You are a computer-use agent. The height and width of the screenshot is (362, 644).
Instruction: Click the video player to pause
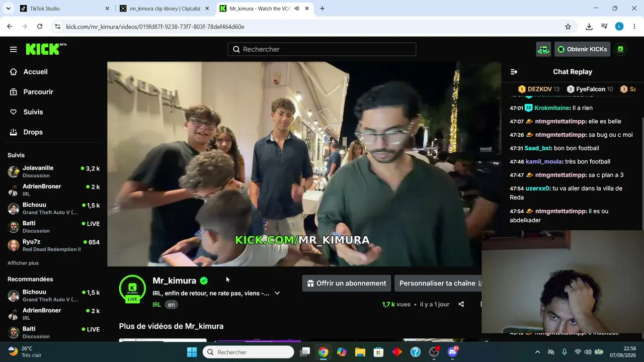[304, 164]
